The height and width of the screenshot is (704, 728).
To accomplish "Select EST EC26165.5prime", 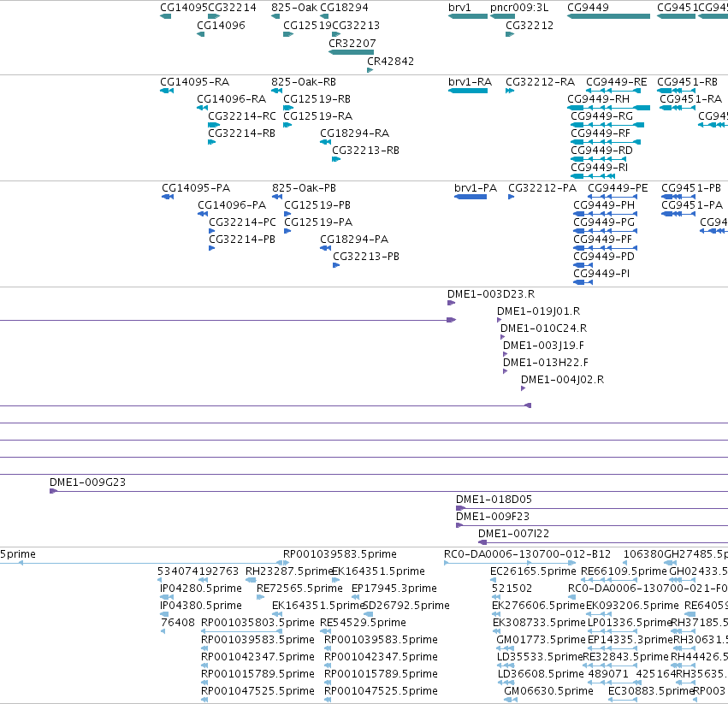I will coord(533,571).
